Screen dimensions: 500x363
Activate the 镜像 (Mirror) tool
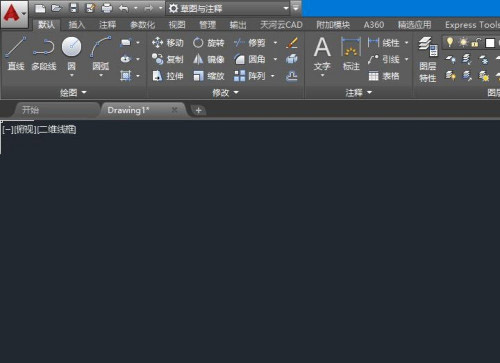(x=208, y=59)
